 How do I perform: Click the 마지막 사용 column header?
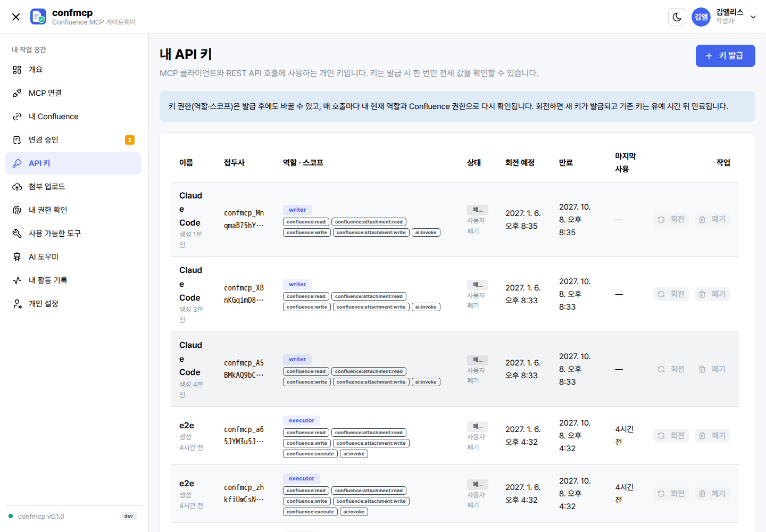coord(626,163)
